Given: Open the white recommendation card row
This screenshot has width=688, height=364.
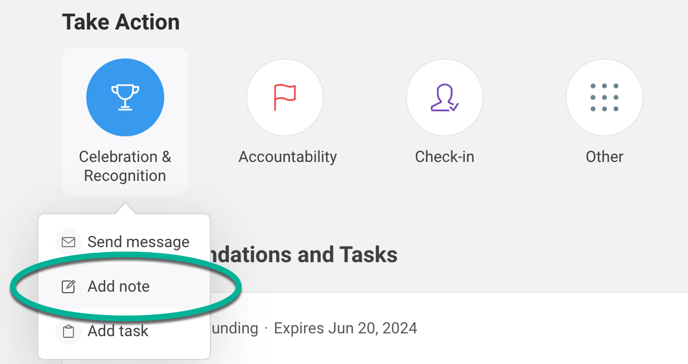Looking at the screenshot, I should pyautogui.click(x=449, y=328).
